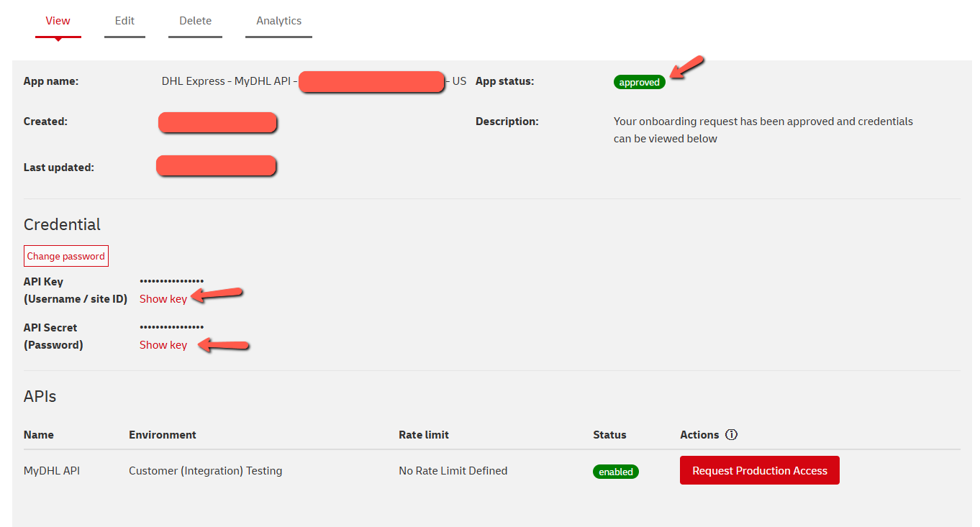This screenshot has height=527, width=980.
Task: Click the masked API Secret dots
Action: coord(172,327)
